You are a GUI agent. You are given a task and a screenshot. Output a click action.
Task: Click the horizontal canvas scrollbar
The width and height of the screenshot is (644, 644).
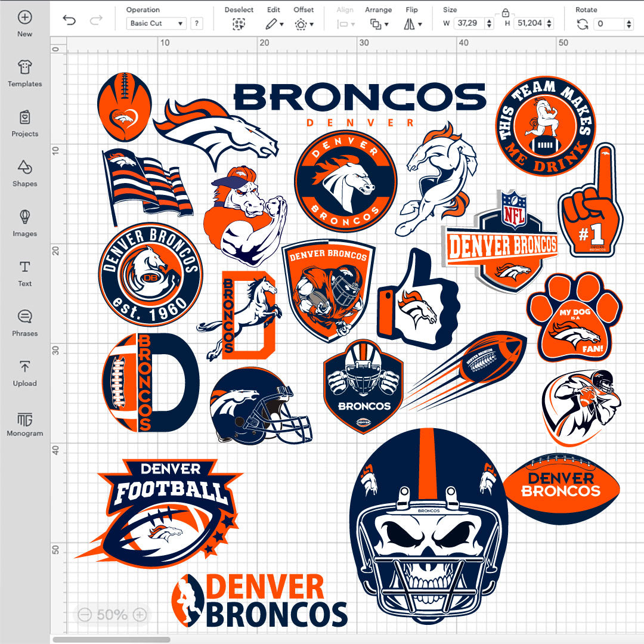(112, 639)
